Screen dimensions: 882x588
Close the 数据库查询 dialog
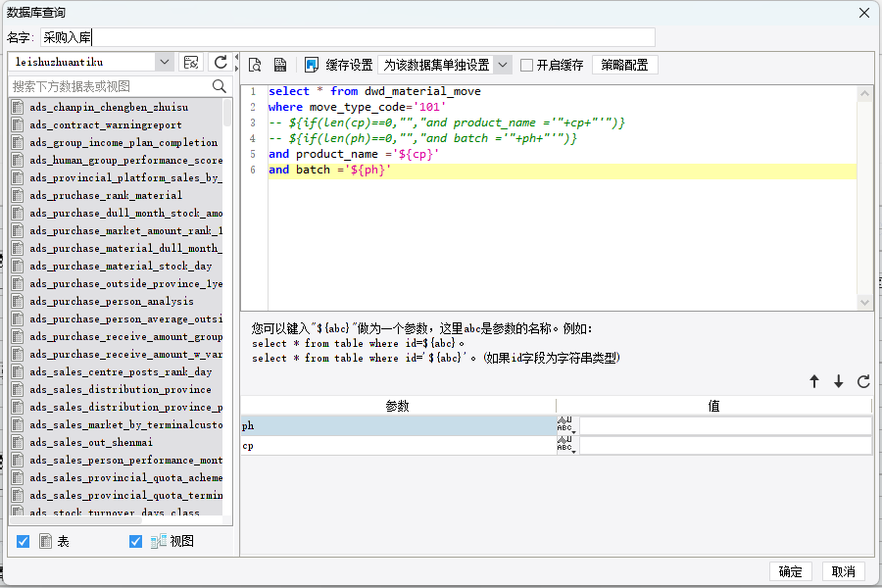coord(864,13)
